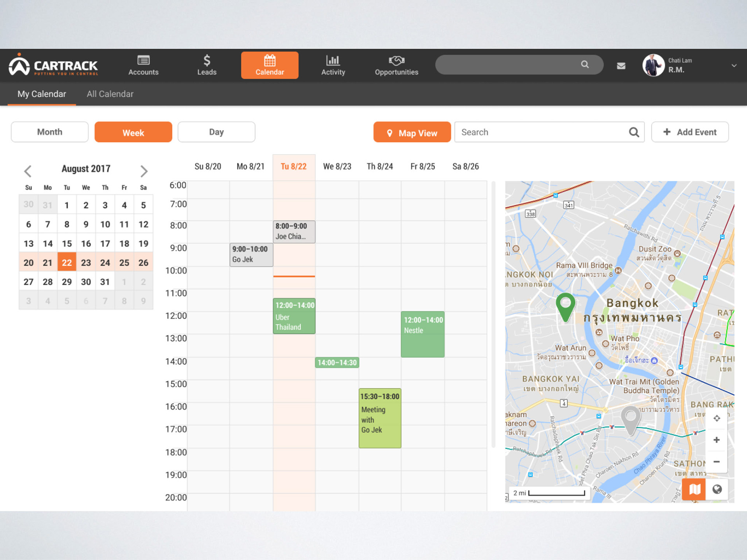Screen dimensions: 747x560
Task: Select August 1 in mini calendar
Action: [x=67, y=205]
